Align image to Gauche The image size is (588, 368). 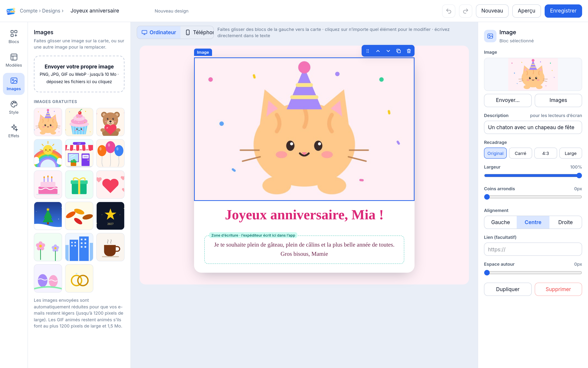[500, 222]
